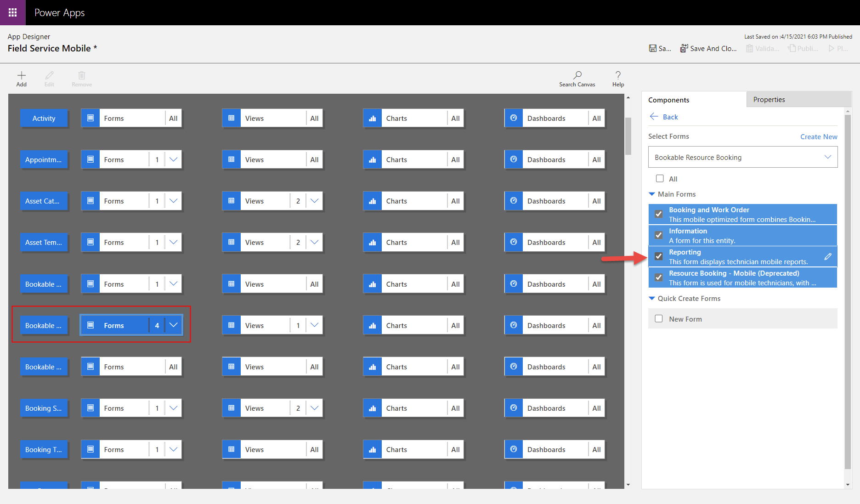Click Dashboards All in Asset Cat row
The height and width of the screenshot is (504, 860).
tap(597, 201)
